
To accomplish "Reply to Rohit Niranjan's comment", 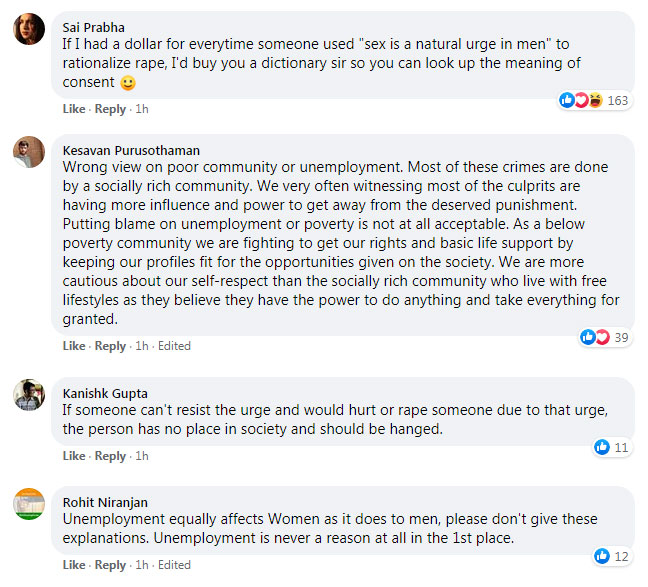I will pyautogui.click(x=110, y=565).
